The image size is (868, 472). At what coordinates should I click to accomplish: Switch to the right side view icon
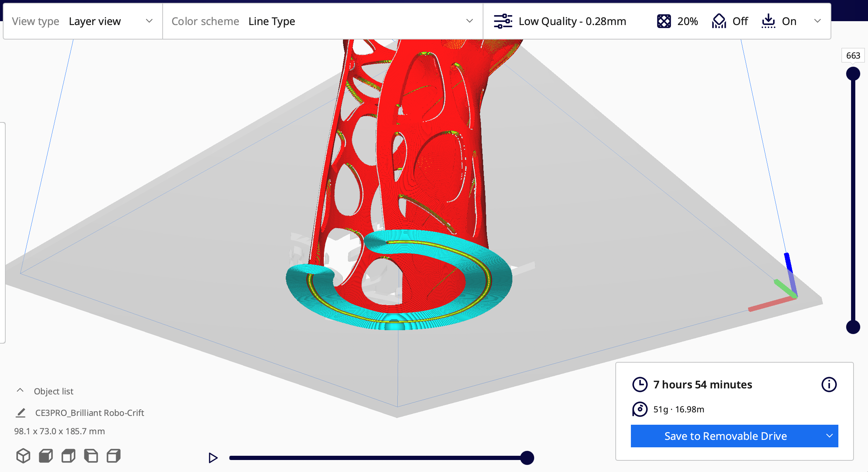(x=114, y=455)
